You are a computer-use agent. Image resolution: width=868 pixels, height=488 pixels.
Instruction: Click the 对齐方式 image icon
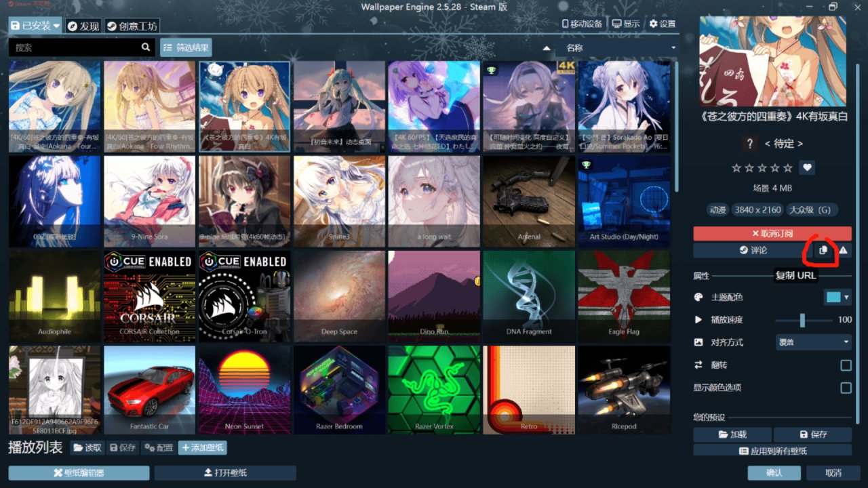pyautogui.click(x=699, y=342)
